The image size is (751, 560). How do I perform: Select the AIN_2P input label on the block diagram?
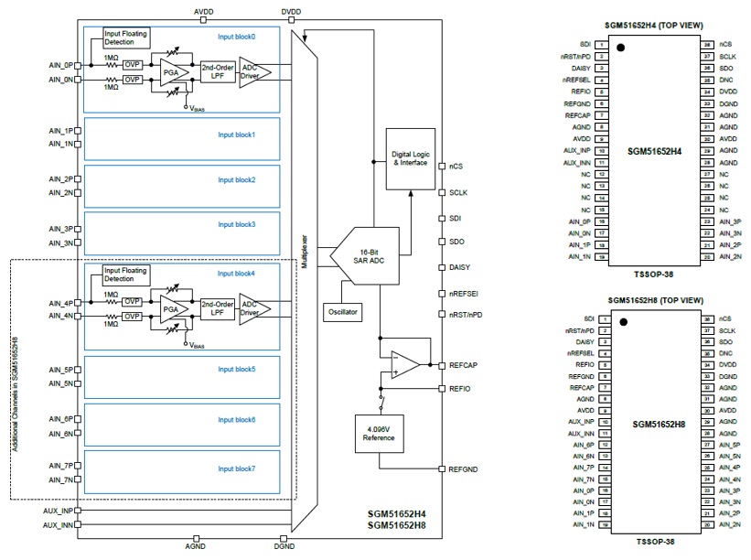(60, 179)
